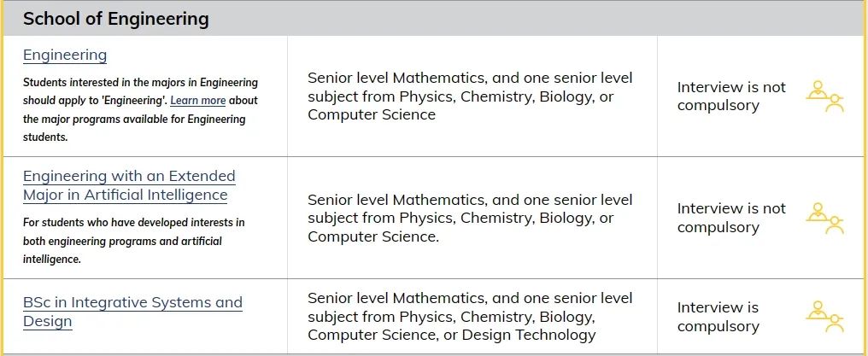Viewport: 868px width, 356px height.
Task: Follow the 'Learn more' link about major programs
Action: pyautogui.click(x=198, y=101)
